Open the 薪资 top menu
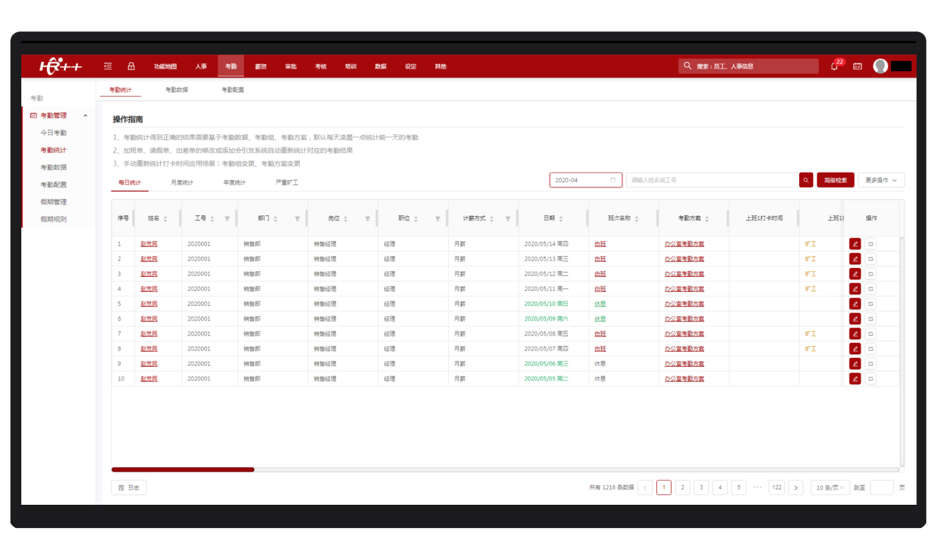This screenshot has width=937, height=560. (x=261, y=66)
